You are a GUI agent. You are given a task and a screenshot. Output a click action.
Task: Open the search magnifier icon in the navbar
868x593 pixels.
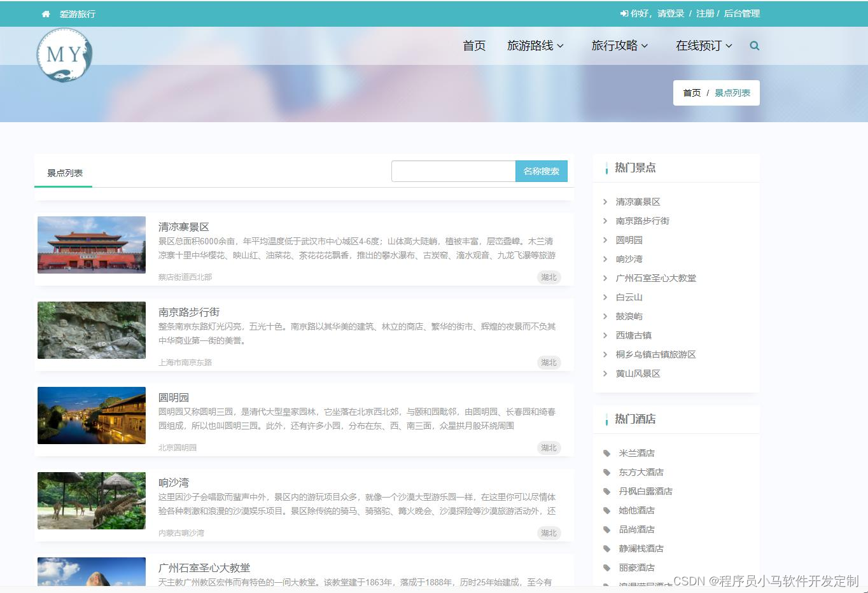754,45
